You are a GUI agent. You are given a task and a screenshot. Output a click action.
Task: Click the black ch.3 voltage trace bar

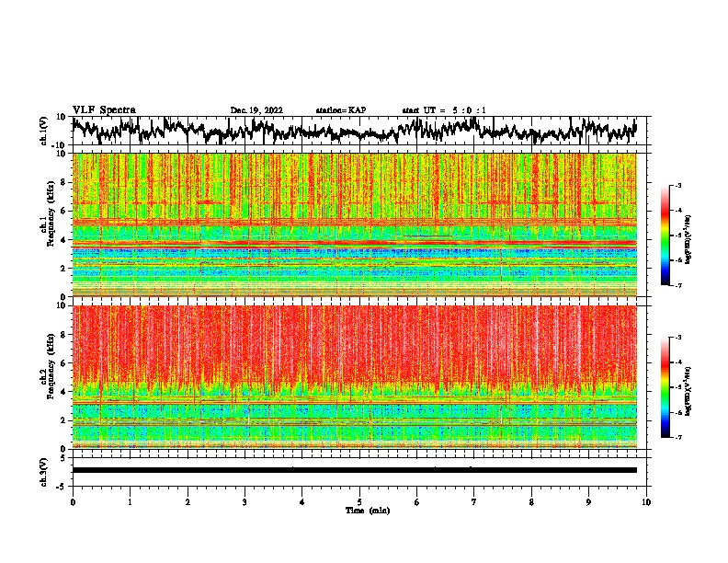(354, 470)
